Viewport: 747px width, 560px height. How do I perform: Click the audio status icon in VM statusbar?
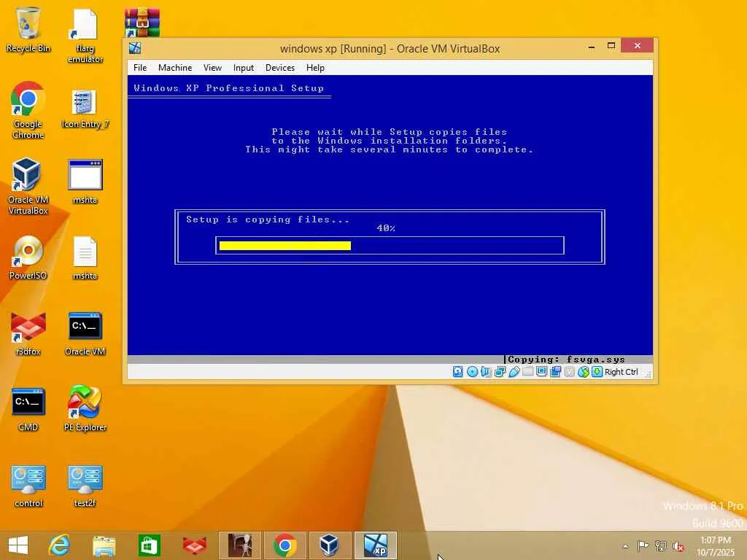coord(486,372)
